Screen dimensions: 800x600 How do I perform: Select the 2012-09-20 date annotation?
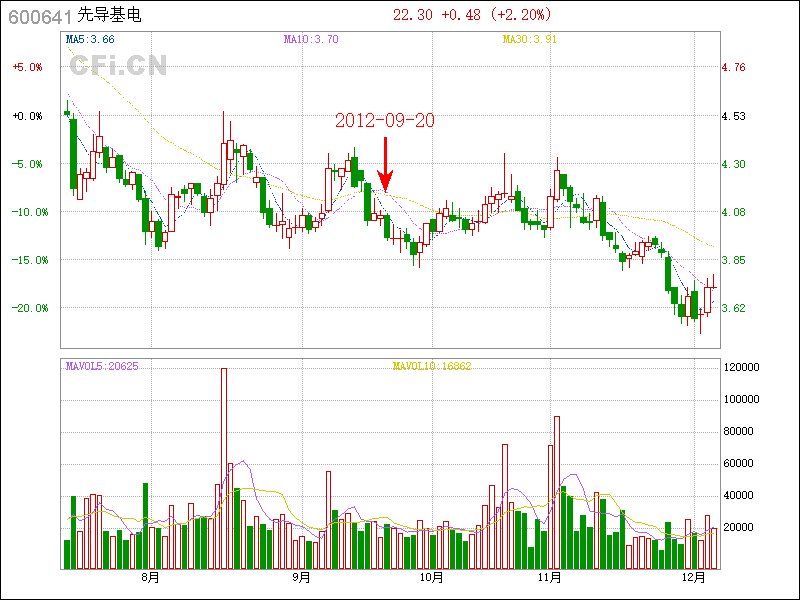pos(385,120)
